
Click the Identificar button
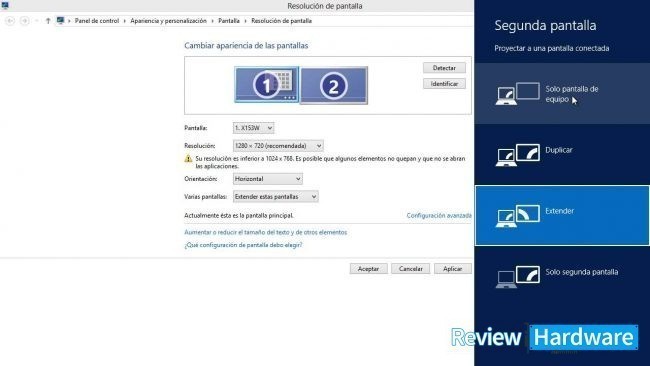click(444, 84)
